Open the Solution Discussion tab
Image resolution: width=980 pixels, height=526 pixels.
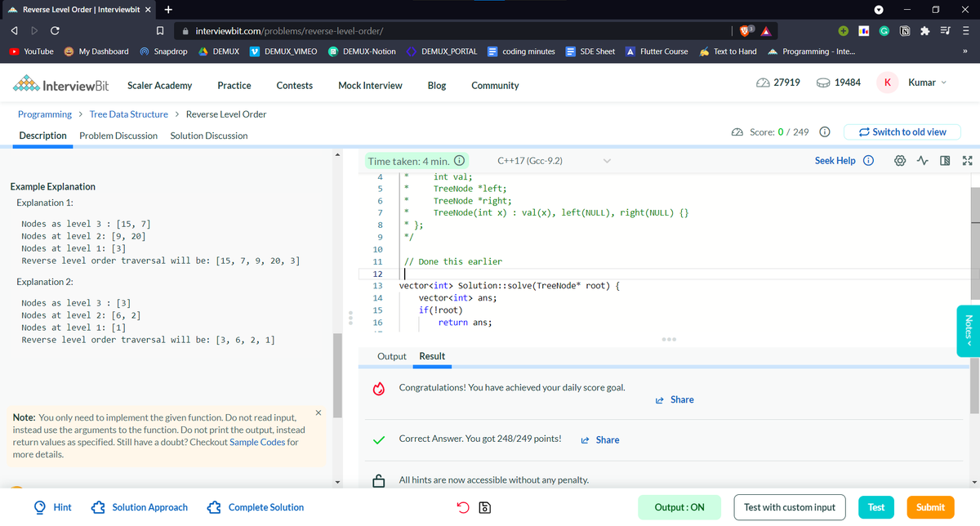(x=209, y=136)
